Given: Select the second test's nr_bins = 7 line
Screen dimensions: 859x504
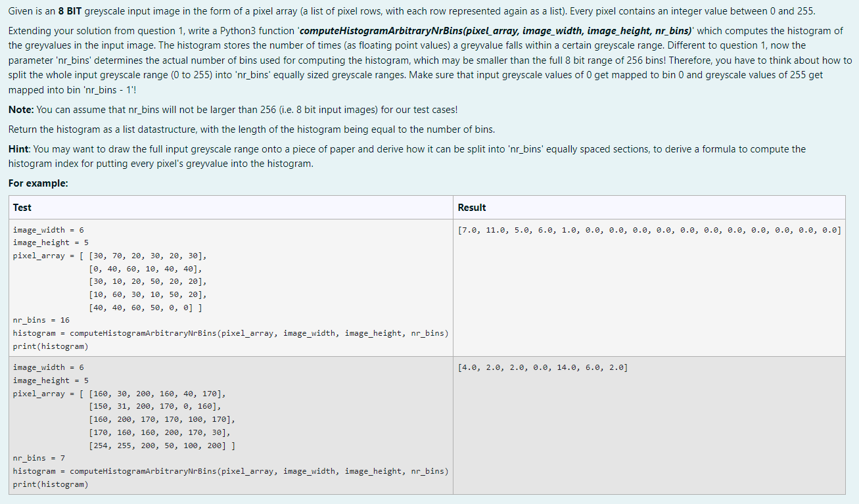Looking at the screenshot, I should pos(37,458).
